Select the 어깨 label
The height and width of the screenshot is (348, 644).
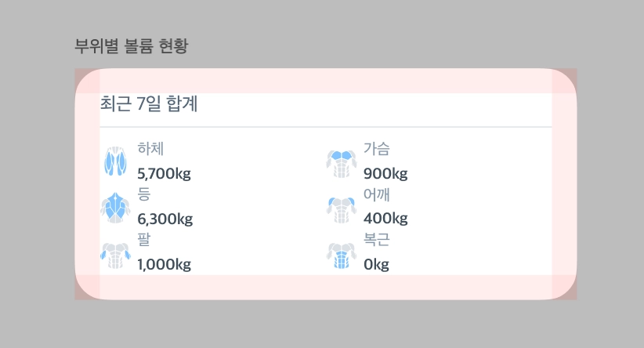coord(376,193)
